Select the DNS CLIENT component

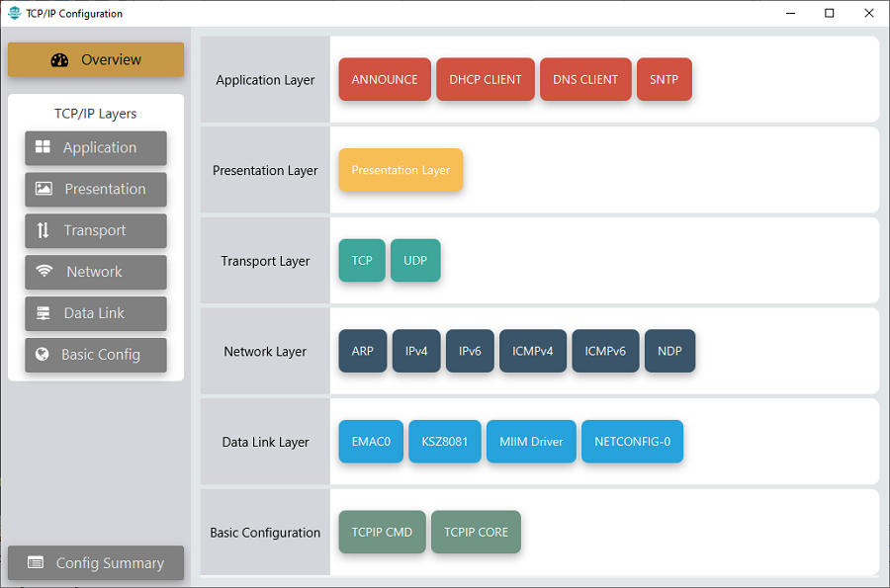pyautogui.click(x=585, y=80)
